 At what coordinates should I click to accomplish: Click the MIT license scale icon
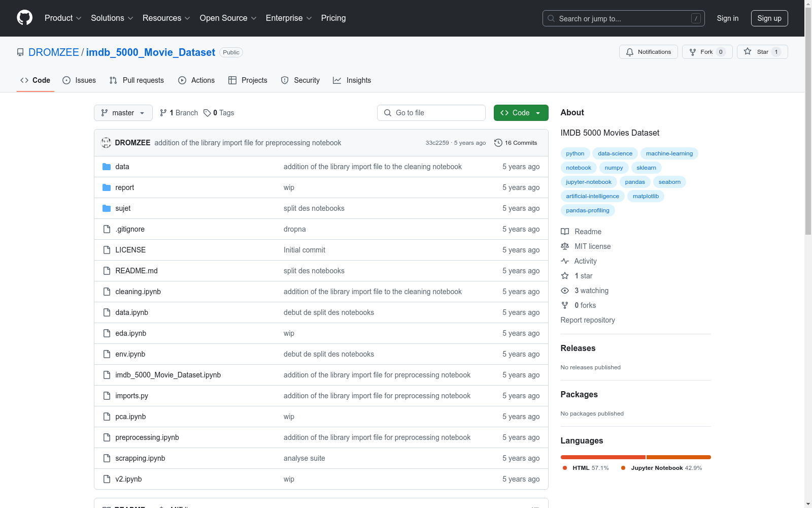coord(565,246)
